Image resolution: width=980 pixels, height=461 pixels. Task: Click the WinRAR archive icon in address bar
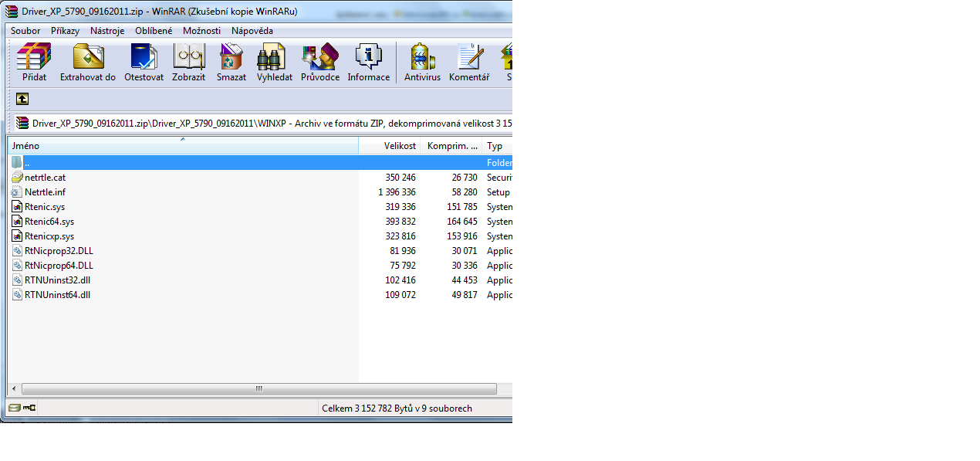(x=24, y=123)
